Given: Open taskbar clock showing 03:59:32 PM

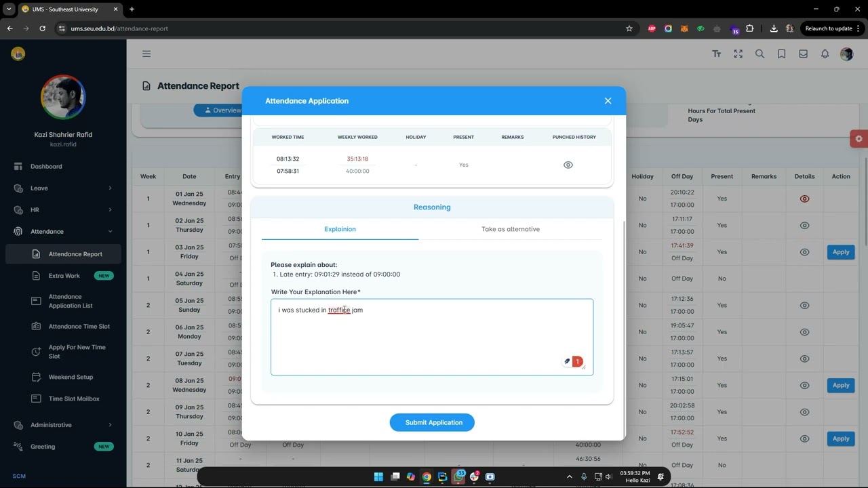Looking at the screenshot, I should [635, 476].
